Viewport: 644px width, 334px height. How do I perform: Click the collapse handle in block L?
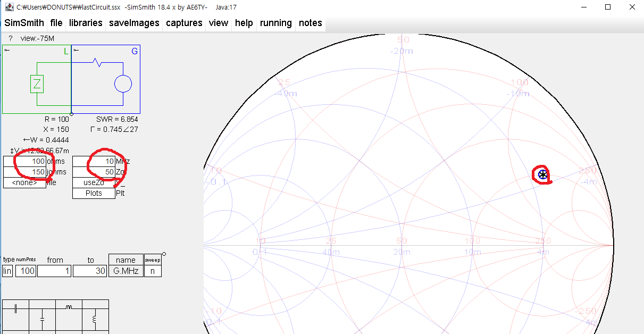tap(7, 50)
